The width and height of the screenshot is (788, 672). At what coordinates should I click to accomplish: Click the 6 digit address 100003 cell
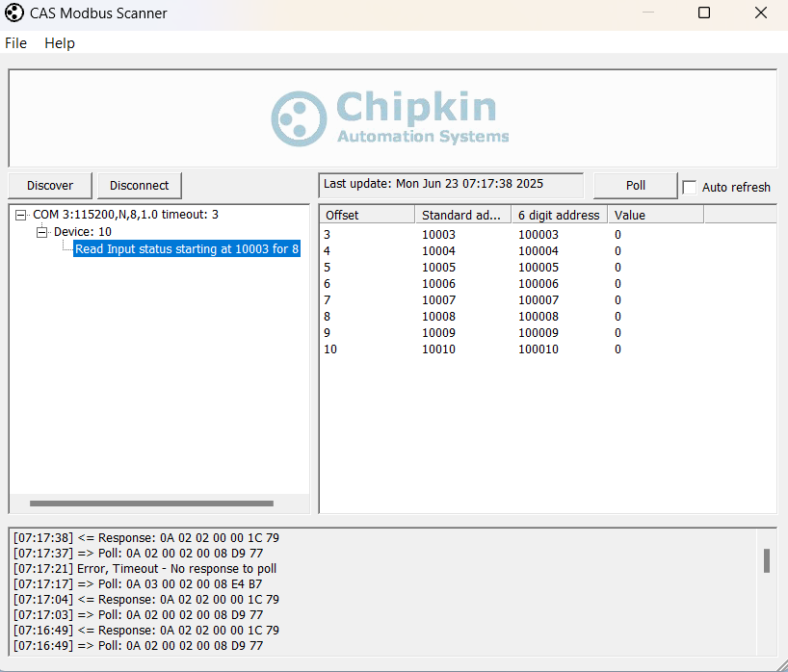[538, 235]
